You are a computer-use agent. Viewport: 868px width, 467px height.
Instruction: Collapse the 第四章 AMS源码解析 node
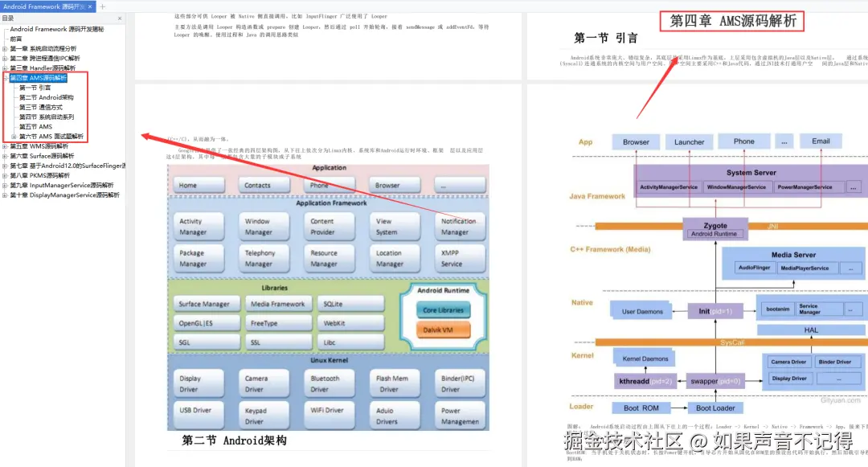coord(6,78)
